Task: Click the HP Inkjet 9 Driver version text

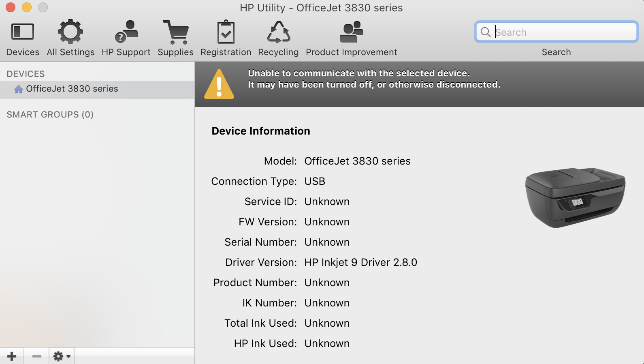Action: point(360,262)
